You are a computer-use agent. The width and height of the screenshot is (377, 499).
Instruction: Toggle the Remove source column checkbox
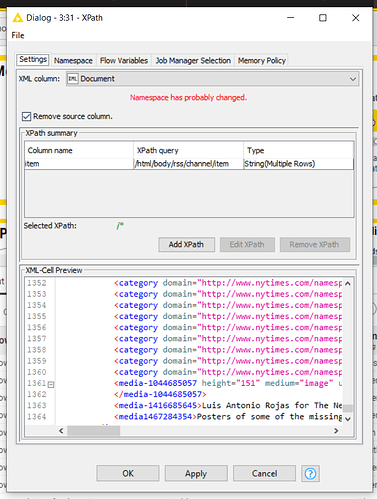(26, 116)
